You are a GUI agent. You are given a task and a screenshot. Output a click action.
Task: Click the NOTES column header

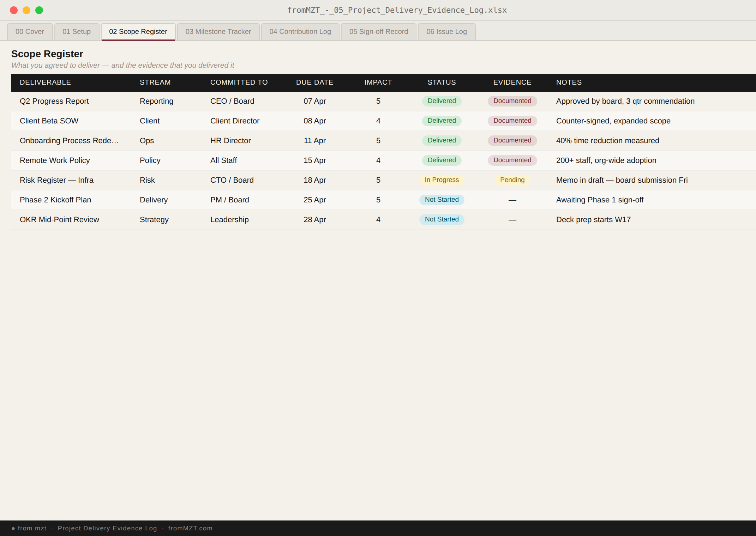(x=569, y=83)
